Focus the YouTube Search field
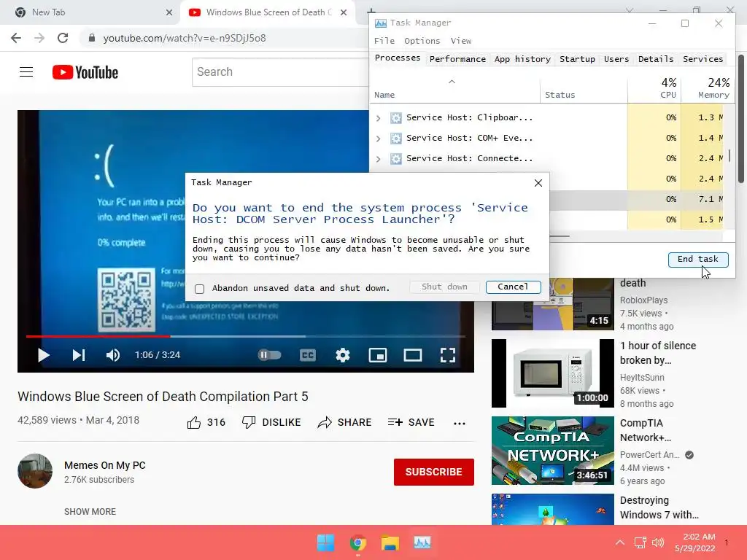The height and width of the screenshot is (560, 747). tap(280, 72)
